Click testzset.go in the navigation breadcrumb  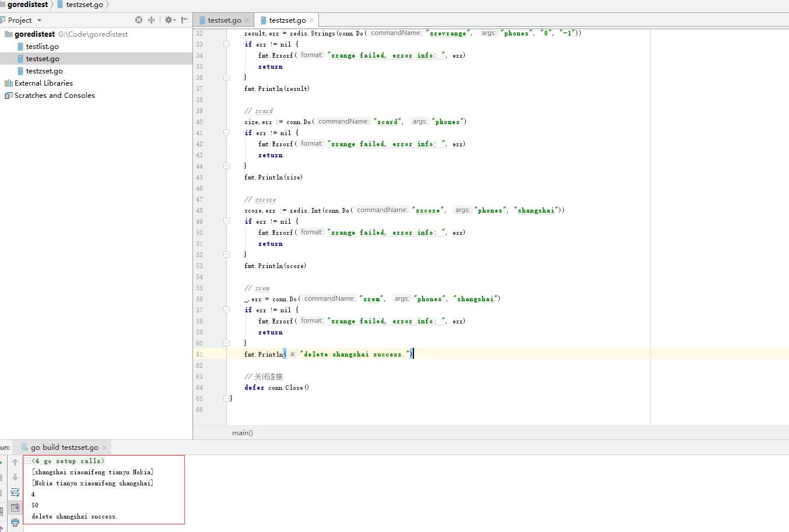[85, 4]
